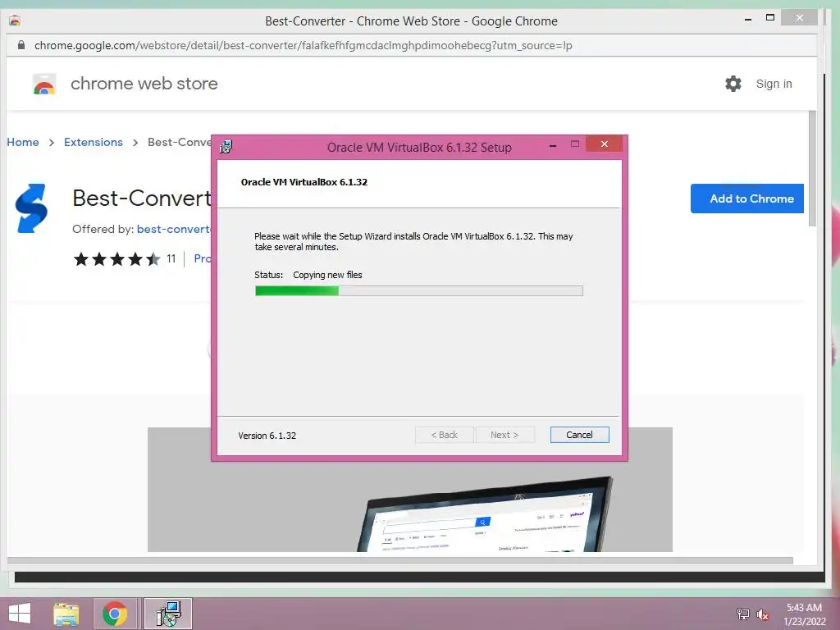Click the disabled Next button in setup wizard
The width and height of the screenshot is (840, 630).
tap(504, 435)
